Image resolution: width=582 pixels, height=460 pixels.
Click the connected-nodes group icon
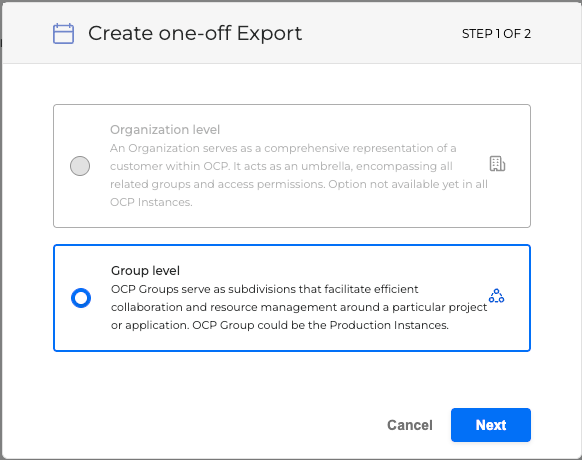496,296
